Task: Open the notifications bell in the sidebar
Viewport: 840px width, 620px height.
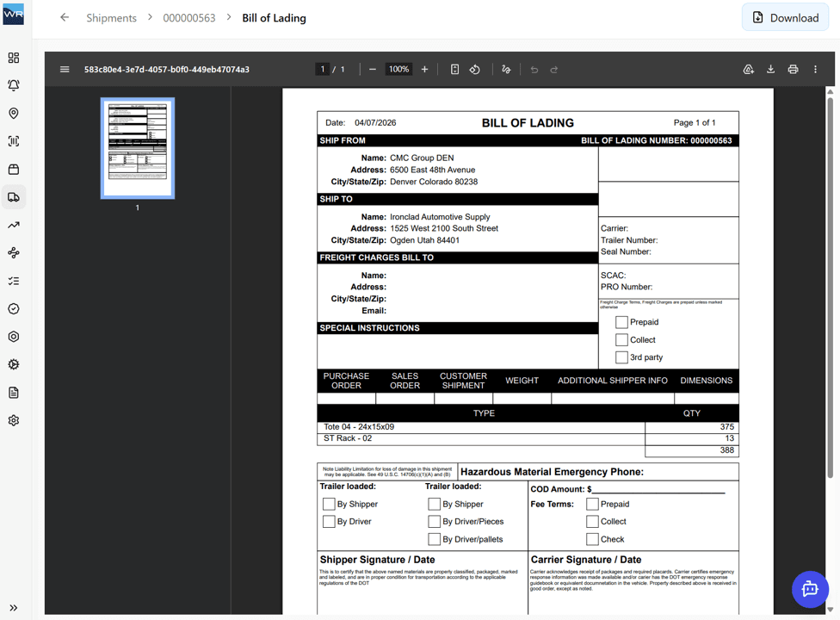Action: click(14, 86)
